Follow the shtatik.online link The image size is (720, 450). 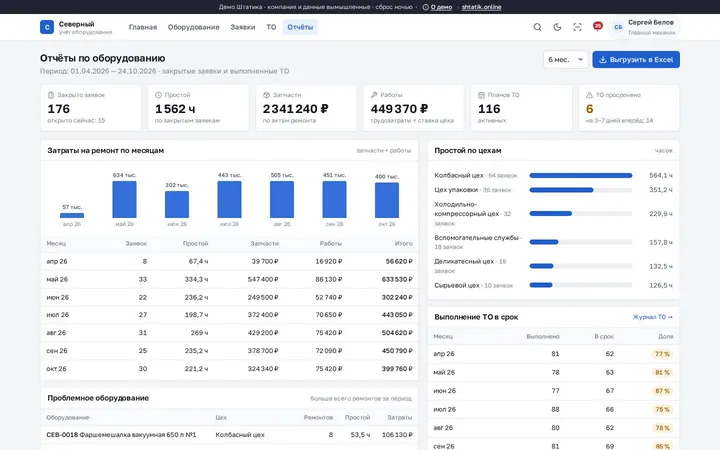pos(481,7)
